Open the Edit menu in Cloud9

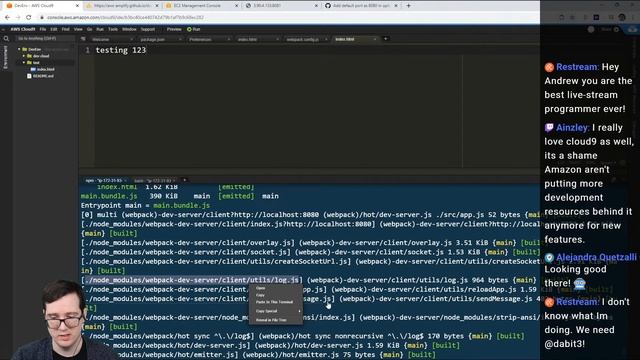click(x=53, y=29)
